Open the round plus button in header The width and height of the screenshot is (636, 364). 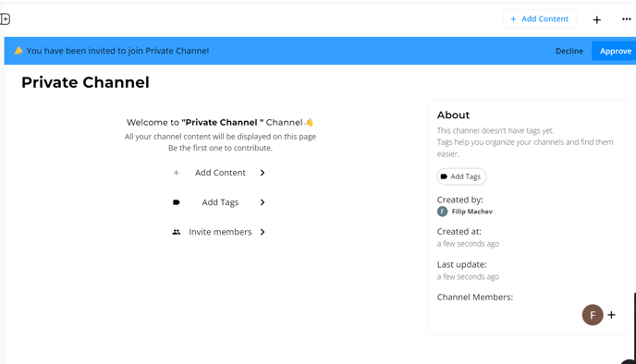(x=596, y=19)
